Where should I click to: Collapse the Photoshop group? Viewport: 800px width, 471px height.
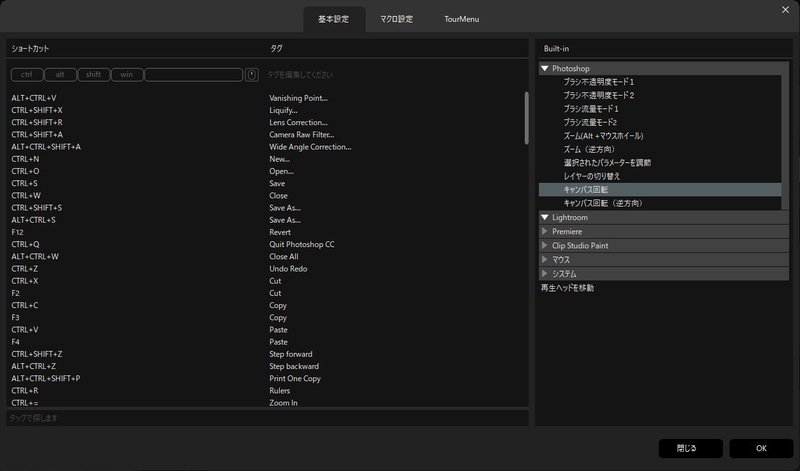(545, 68)
